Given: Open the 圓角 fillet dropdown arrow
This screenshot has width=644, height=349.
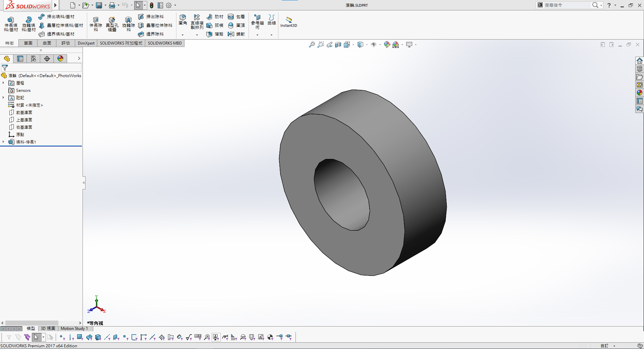Looking at the screenshot, I should click(183, 35).
